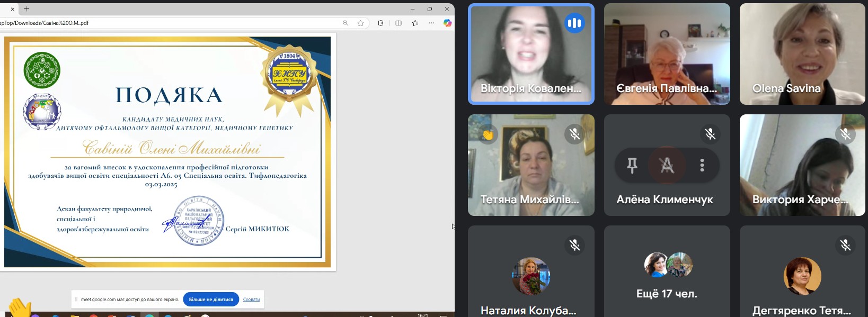Click the zoom out magnifier in address bar
Screen dimensions: 868x317
346,23
